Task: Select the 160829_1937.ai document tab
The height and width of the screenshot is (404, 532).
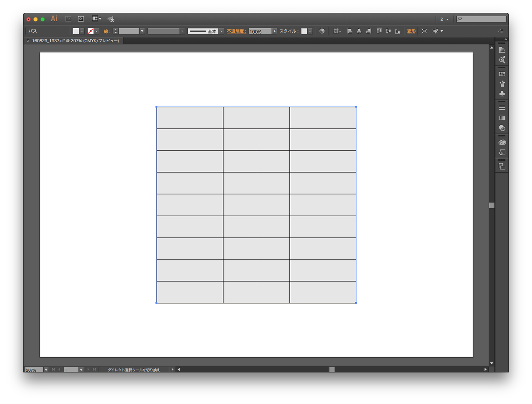Action: pos(76,41)
